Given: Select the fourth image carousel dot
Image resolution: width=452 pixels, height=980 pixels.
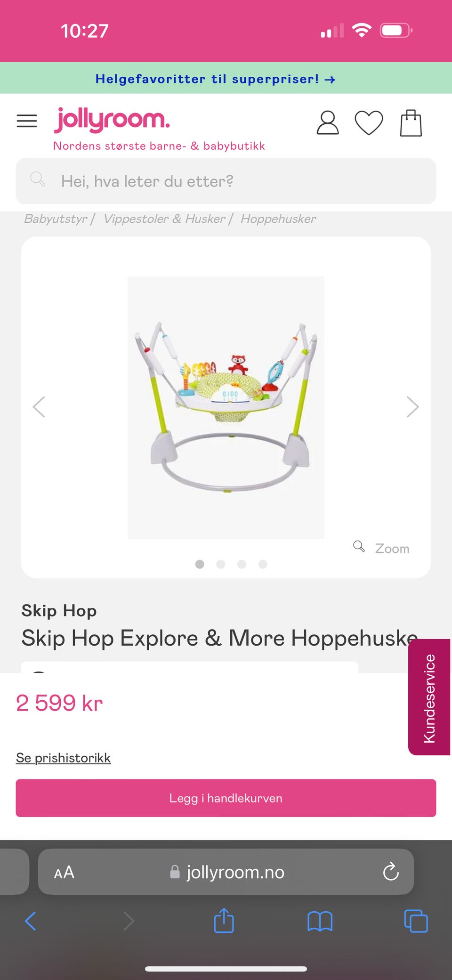Looking at the screenshot, I should click(263, 564).
